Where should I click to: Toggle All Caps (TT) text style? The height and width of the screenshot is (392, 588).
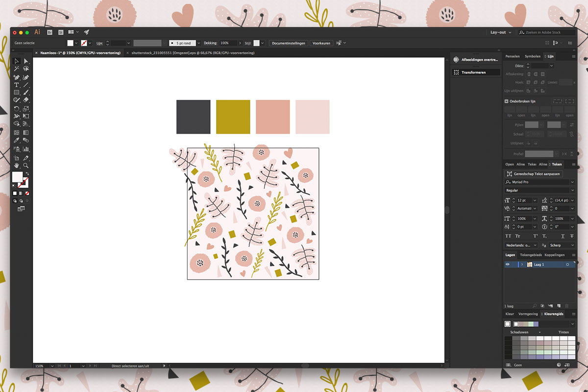coord(508,236)
